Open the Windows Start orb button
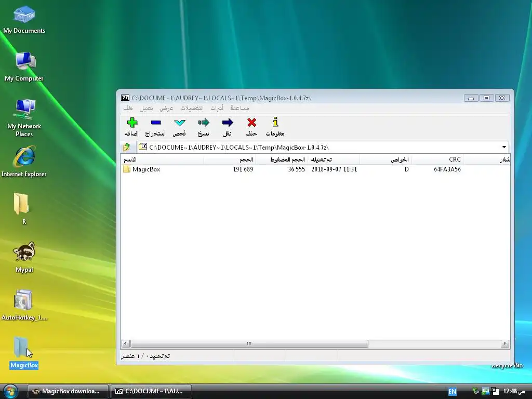Image resolution: width=532 pixels, height=399 pixels. (10, 391)
